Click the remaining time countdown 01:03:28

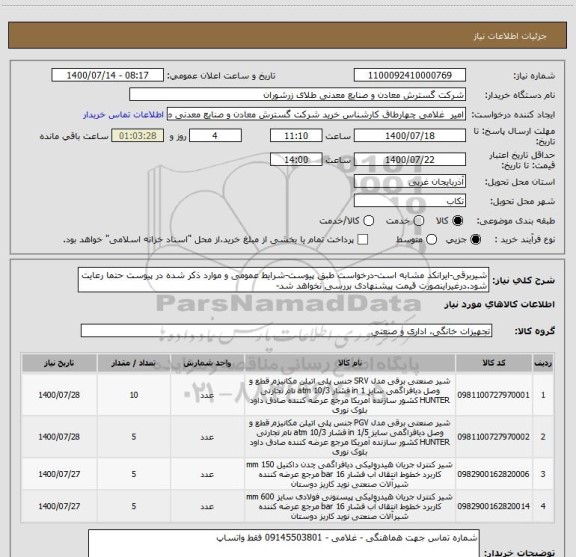pos(138,136)
